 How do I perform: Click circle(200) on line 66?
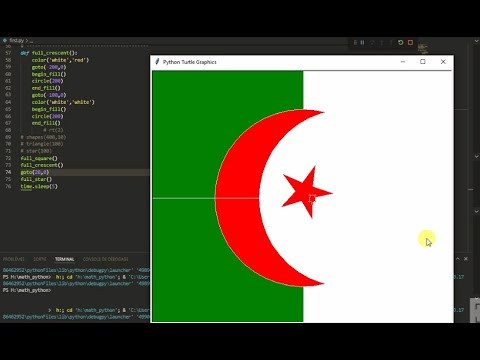[47, 116]
